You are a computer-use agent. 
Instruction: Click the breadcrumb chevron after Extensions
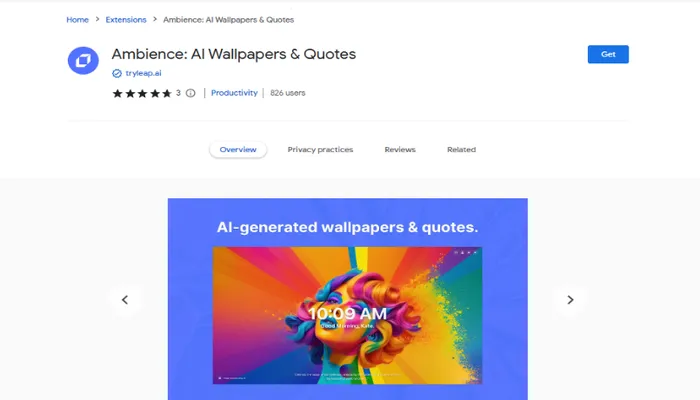click(155, 19)
